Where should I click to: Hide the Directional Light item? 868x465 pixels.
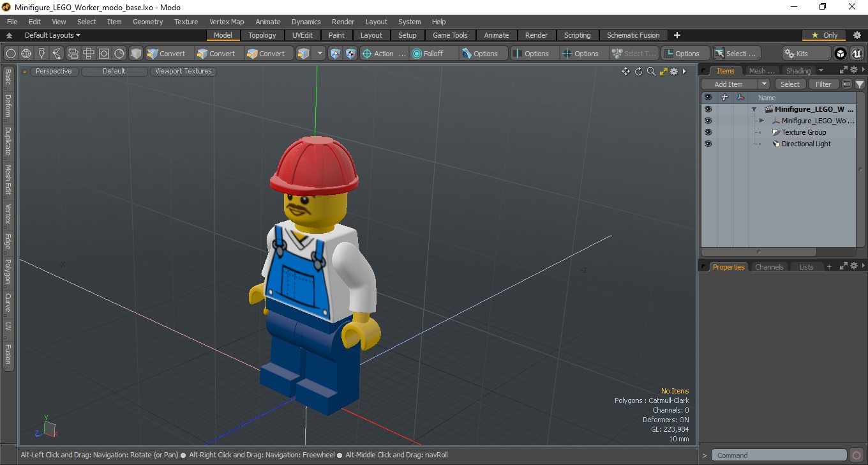pos(708,144)
